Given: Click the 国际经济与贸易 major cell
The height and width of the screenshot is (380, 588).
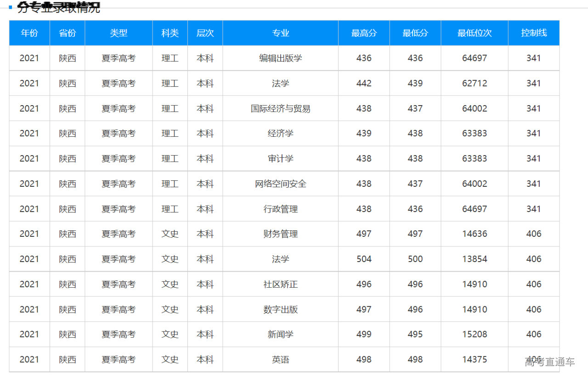Looking at the screenshot, I should pos(280,109).
